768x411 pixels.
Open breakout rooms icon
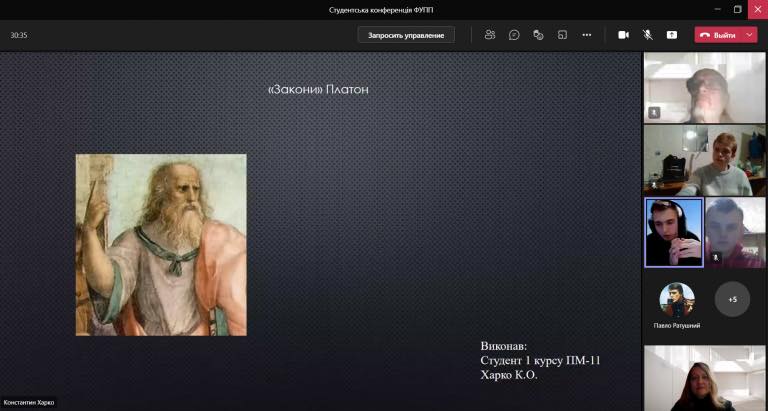point(562,35)
